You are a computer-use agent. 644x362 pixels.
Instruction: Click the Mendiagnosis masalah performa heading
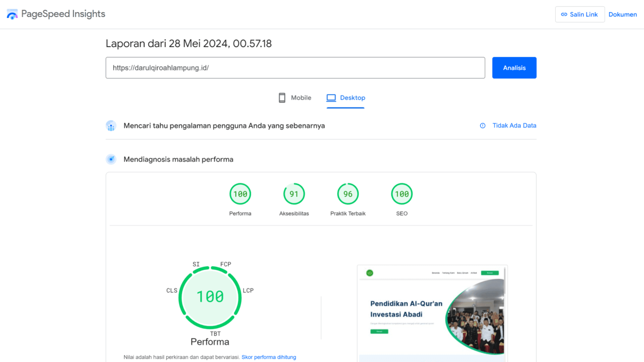point(178,159)
